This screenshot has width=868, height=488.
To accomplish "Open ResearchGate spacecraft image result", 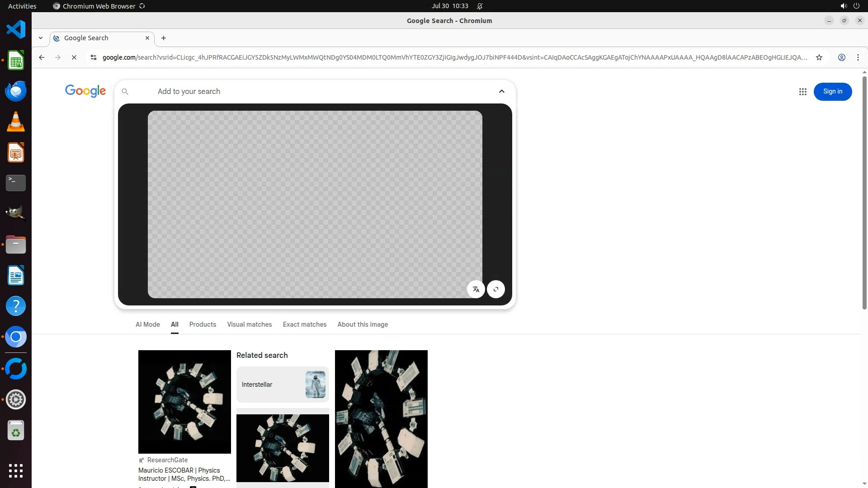I will [184, 402].
